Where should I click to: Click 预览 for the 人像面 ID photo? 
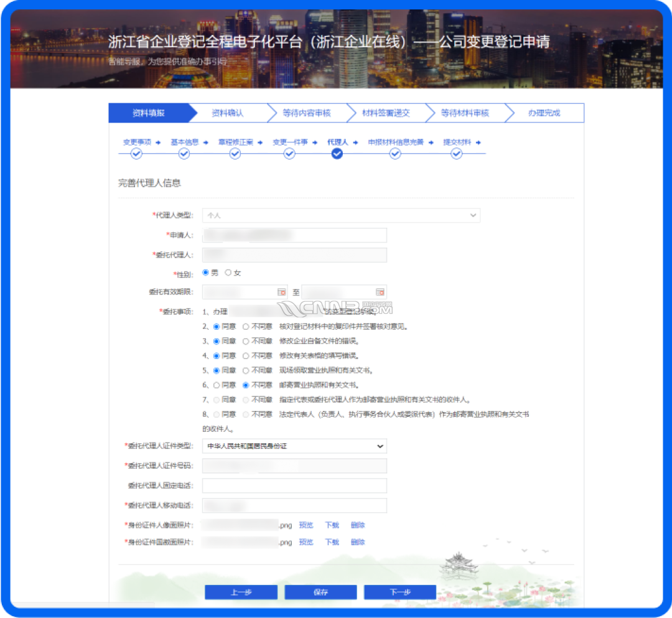coord(306,525)
